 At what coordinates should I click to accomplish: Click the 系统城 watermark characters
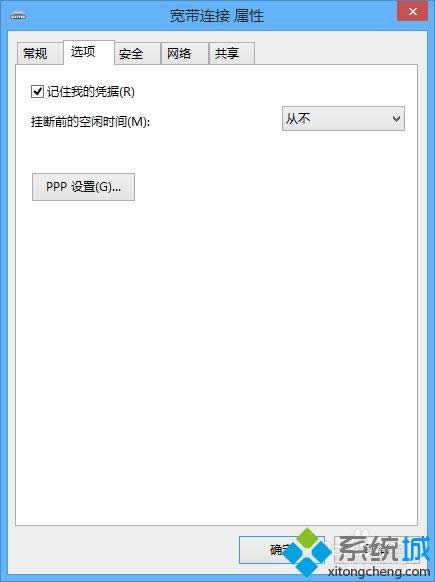pyautogui.click(x=384, y=549)
